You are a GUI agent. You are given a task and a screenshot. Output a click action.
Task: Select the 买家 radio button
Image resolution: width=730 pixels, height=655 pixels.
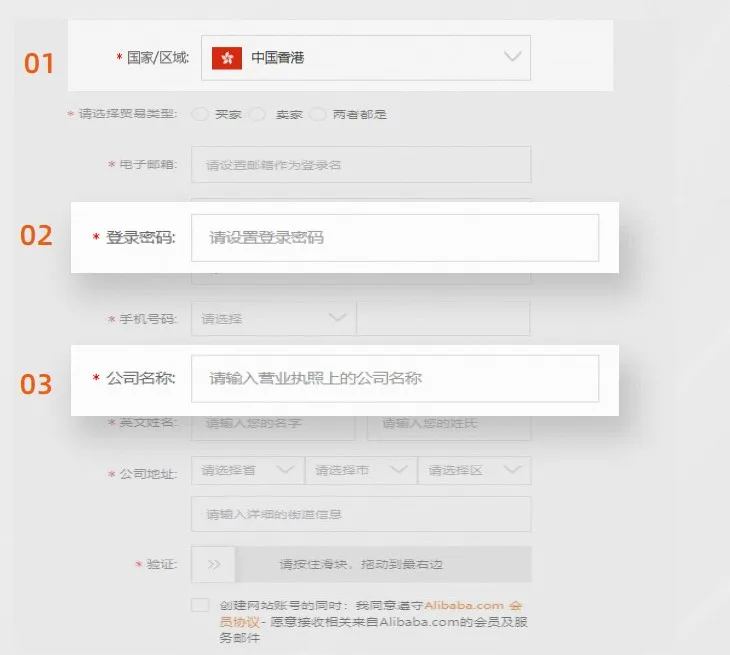point(199,114)
